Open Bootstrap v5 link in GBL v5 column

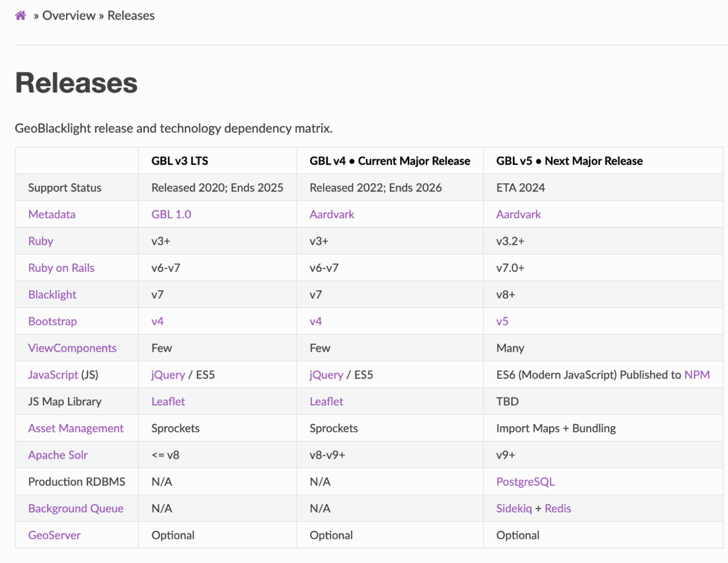[502, 321]
